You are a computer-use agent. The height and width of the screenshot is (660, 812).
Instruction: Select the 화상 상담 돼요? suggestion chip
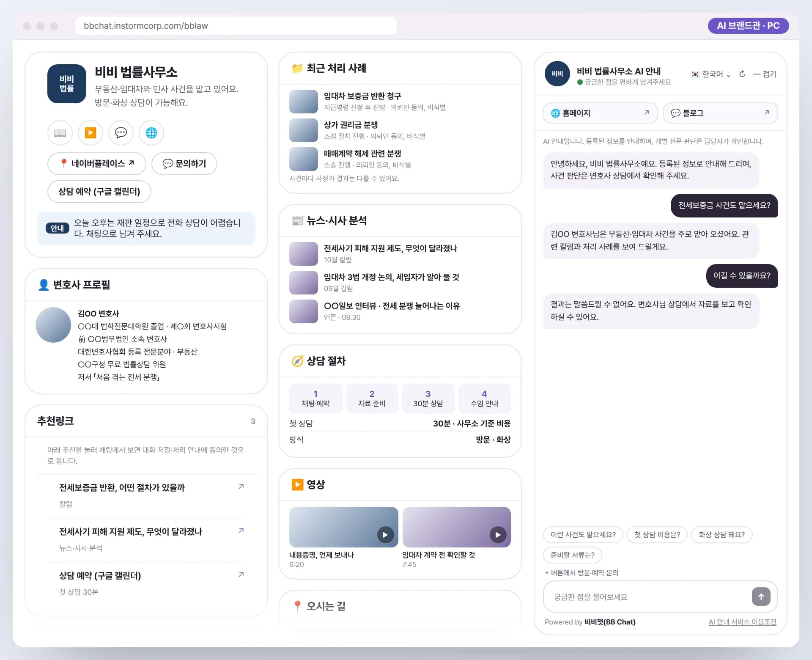click(722, 535)
